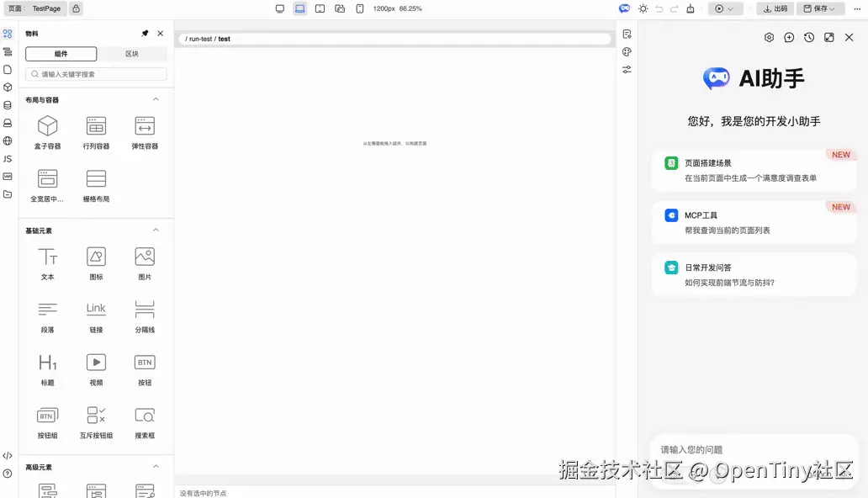Image resolution: width=868 pixels, height=498 pixels.
Task: Click the AI assistant history clock icon
Action: click(x=807, y=37)
